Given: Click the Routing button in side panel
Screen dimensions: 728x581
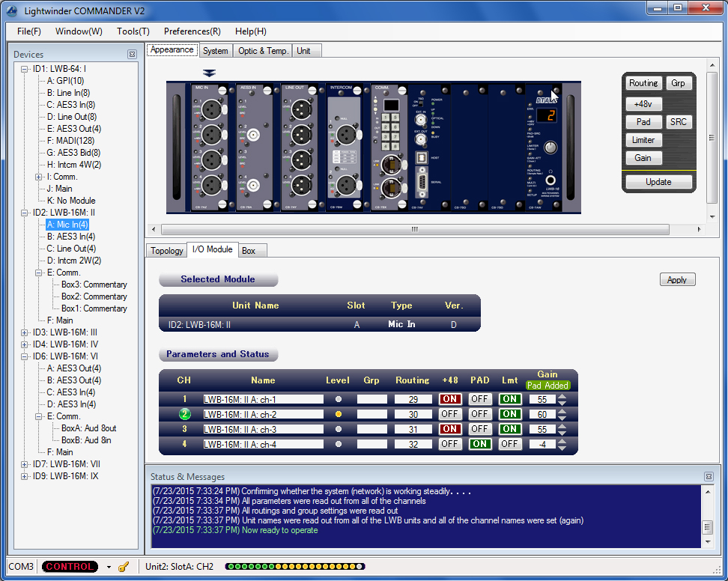Looking at the screenshot, I should coord(643,83).
